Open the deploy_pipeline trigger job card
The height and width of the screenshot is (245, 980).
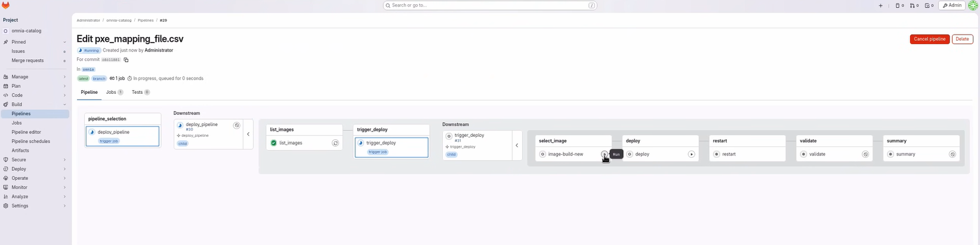point(122,136)
